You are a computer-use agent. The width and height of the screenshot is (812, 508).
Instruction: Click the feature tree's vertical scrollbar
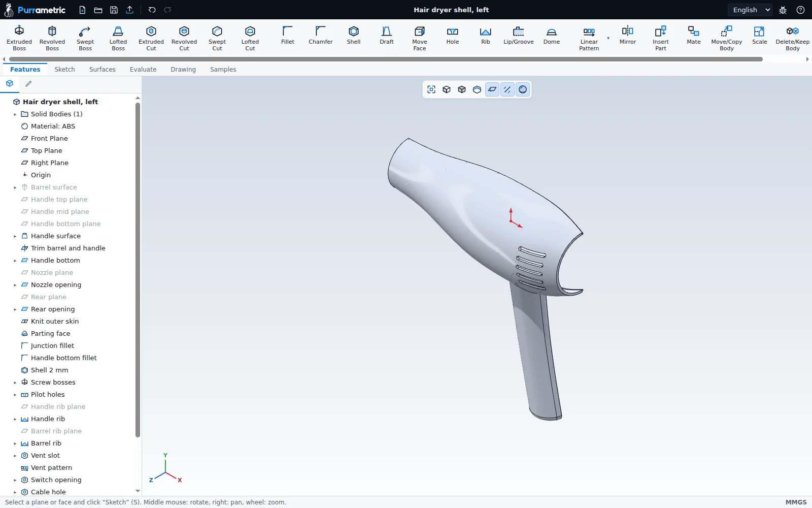coord(138,269)
